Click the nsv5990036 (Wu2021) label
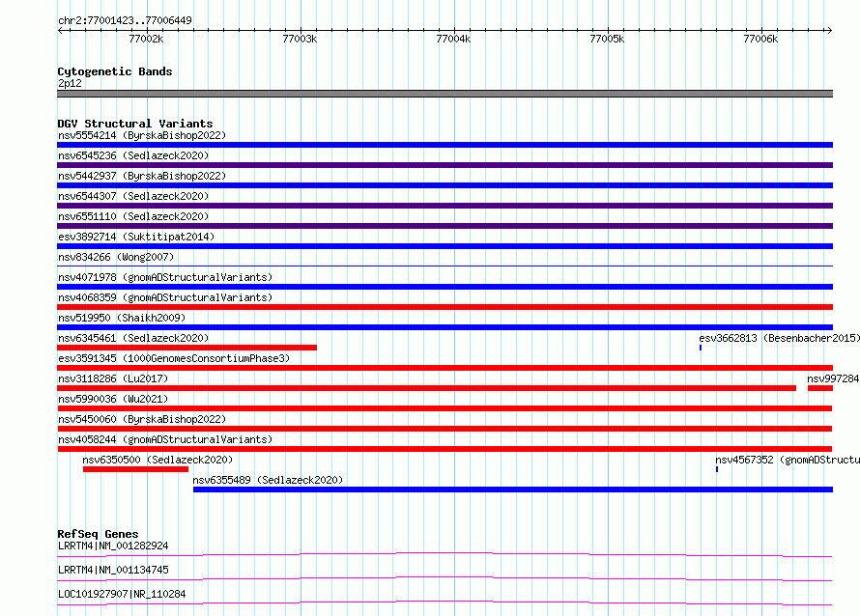 click(113, 399)
